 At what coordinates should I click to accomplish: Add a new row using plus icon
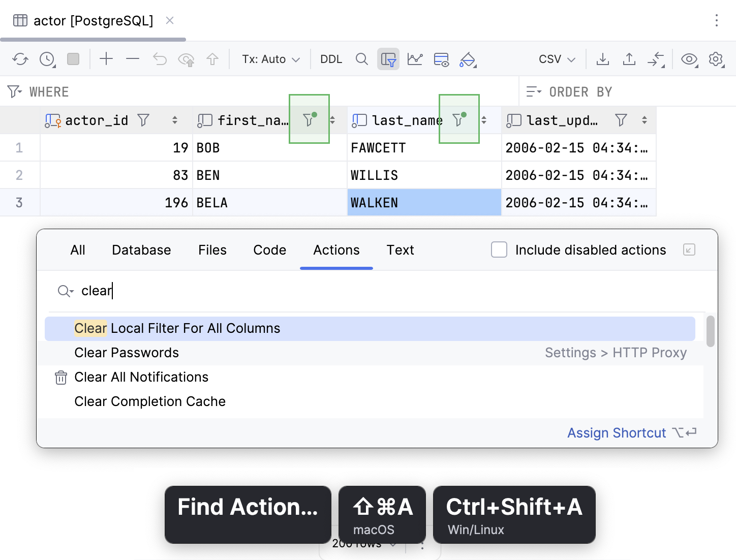click(x=106, y=59)
